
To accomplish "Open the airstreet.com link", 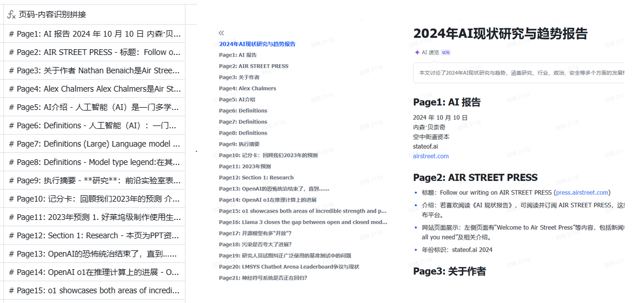I will [x=430, y=156].
